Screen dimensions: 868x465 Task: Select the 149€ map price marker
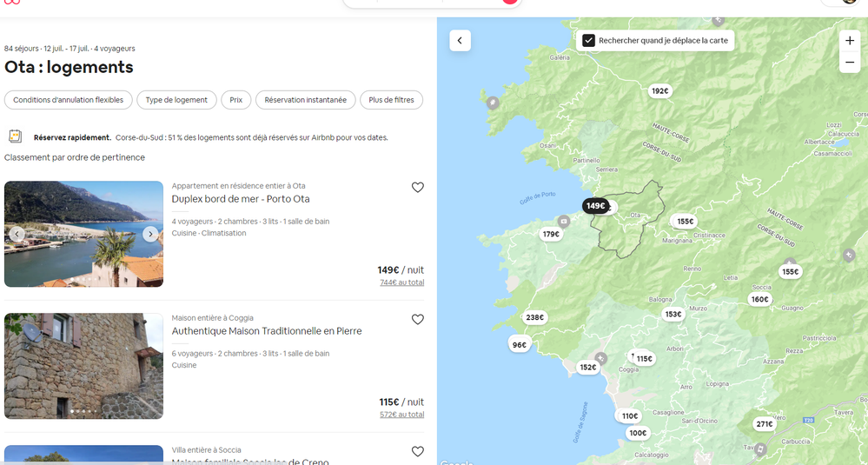tap(596, 206)
